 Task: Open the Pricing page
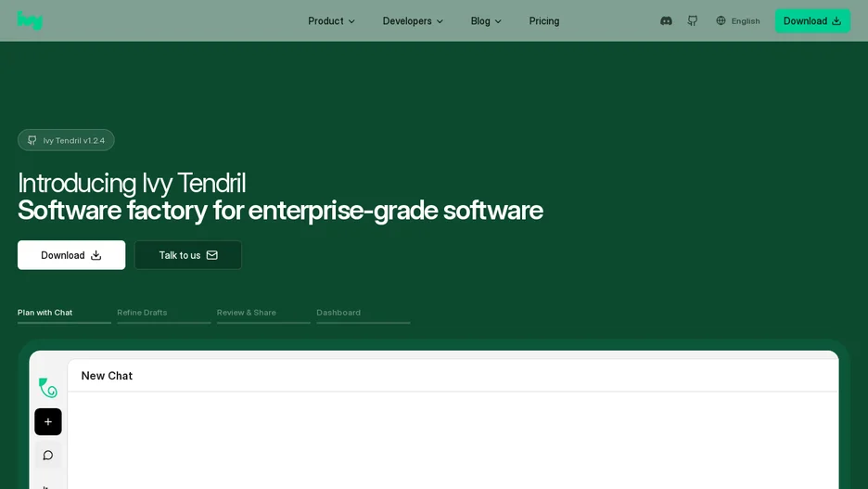pos(544,21)
